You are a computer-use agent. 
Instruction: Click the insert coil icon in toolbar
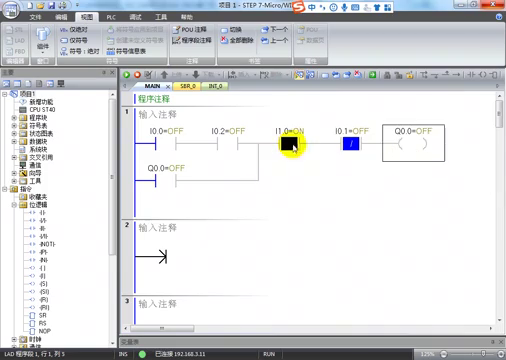[x=483, y=75]
